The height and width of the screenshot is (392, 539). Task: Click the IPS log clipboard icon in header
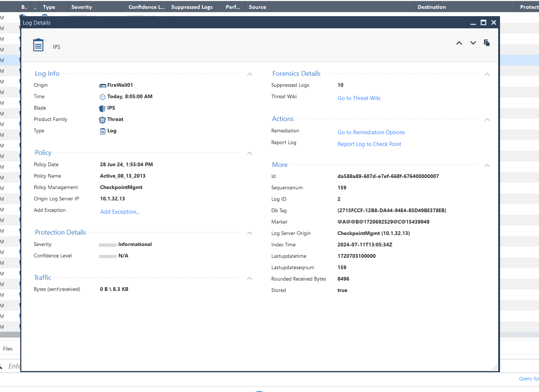(x=38, y=45)
